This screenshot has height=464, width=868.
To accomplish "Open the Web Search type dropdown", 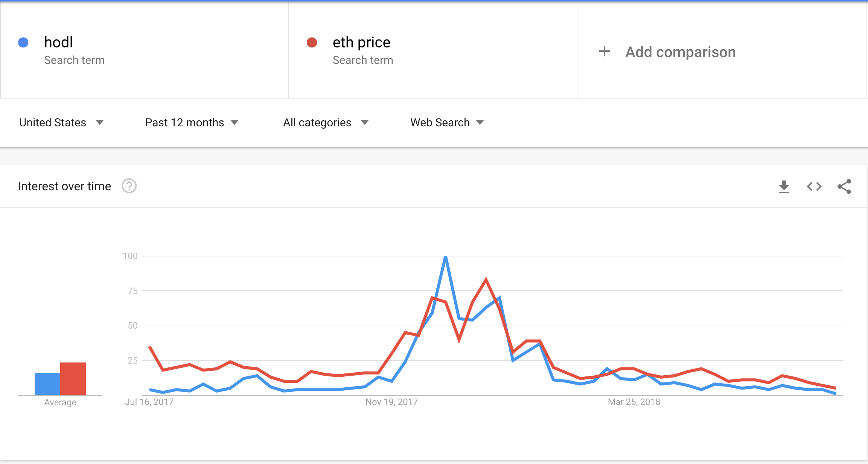I will point(447,123).
